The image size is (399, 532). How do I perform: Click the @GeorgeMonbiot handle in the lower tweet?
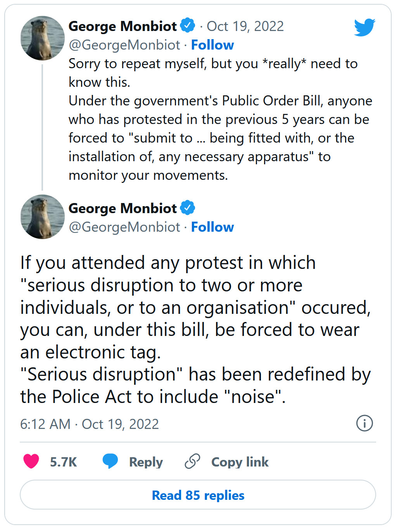[124, 227]
